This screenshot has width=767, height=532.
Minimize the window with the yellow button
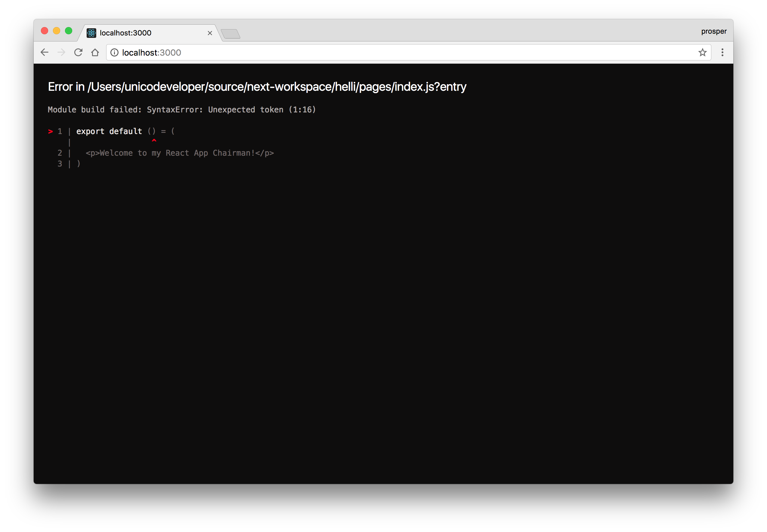[56, 31]
